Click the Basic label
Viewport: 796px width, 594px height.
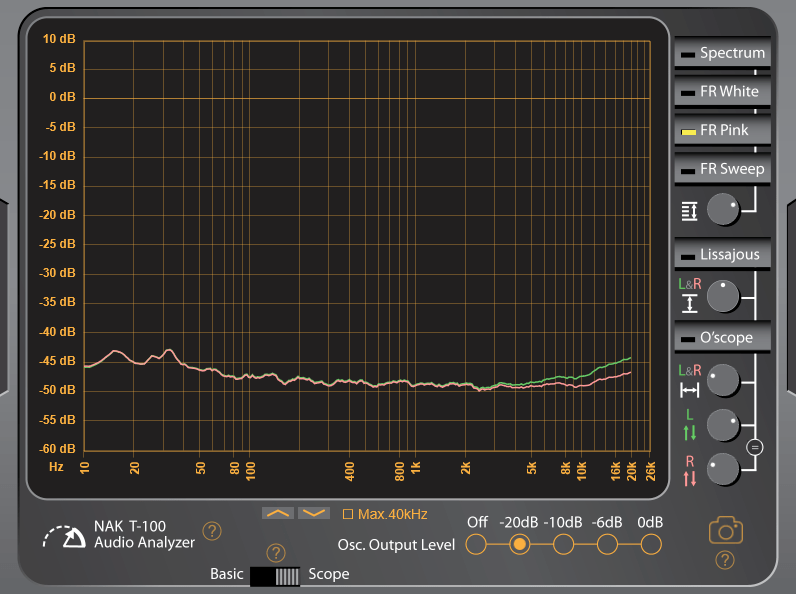(226, 574)
